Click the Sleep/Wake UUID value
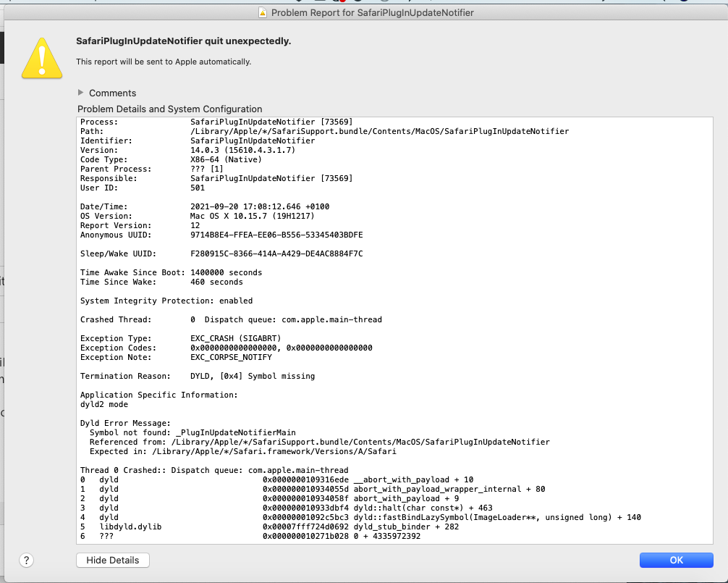Screen dimensions: 728x583 tap(276, 253)
